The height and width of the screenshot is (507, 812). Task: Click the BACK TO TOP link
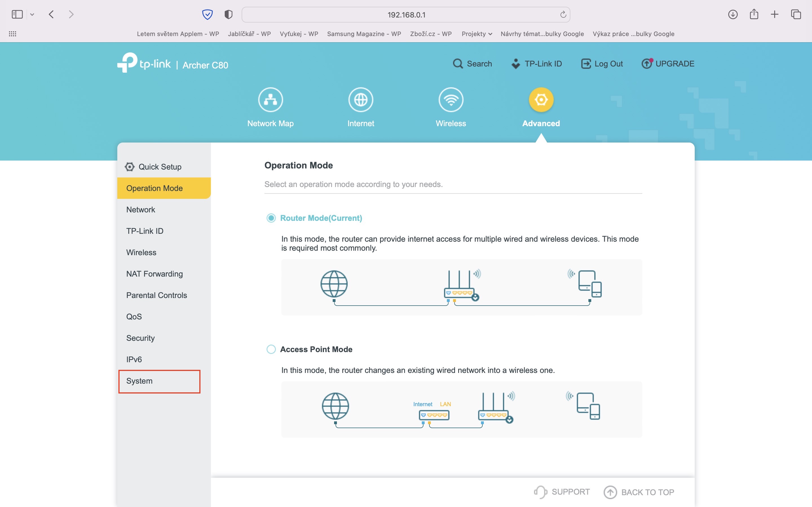pos(639,492)
